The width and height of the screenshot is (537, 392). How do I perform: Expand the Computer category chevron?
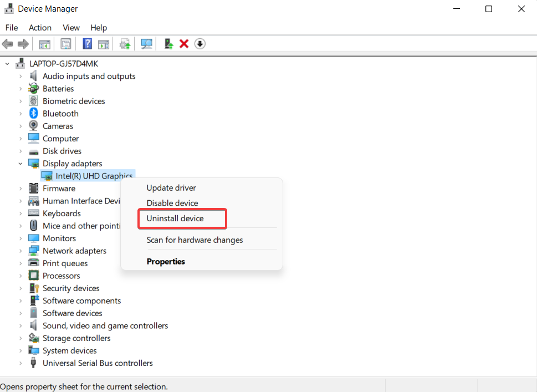coord(21,139)
